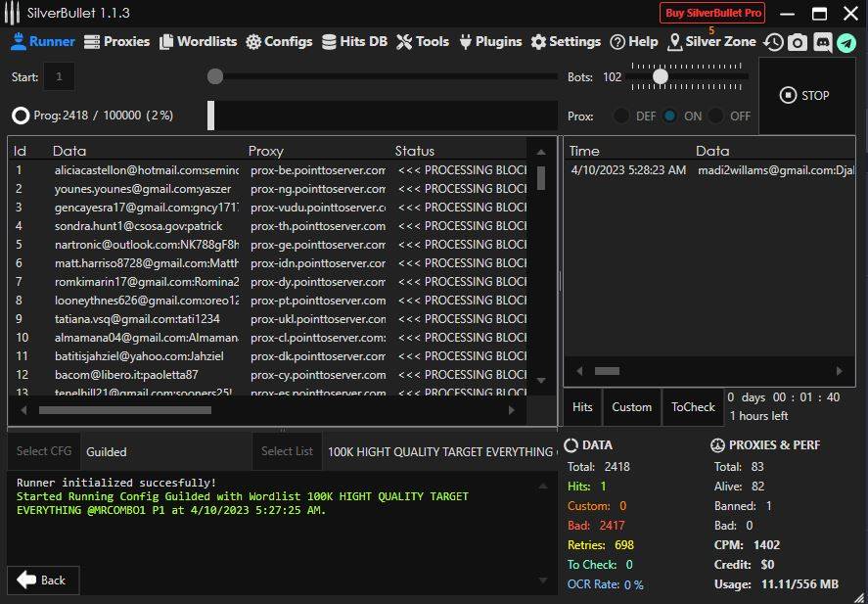
Task: Click the camera screenshot icon
Action: (798, 42)
